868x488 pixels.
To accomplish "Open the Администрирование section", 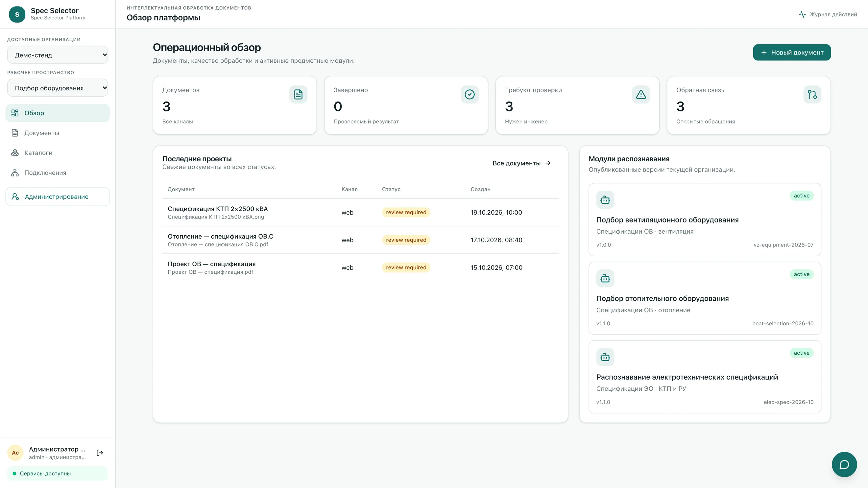I will click(58, 196).
